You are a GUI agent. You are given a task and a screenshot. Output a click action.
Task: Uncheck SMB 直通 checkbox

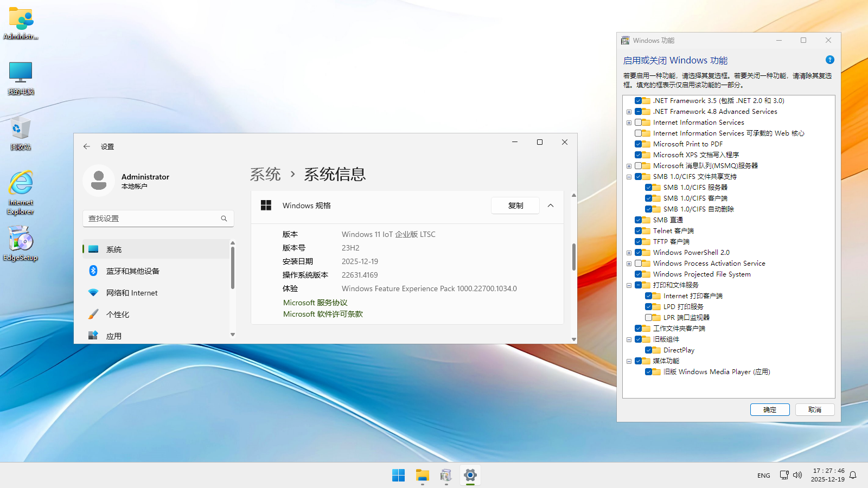tap(639, 220)
